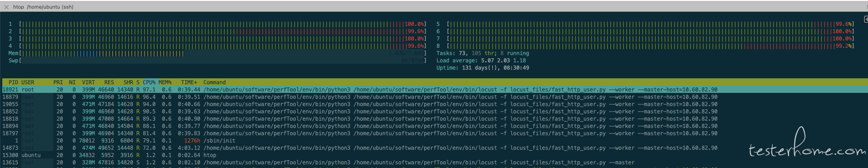
Task: Click the Tasks count line
Action: (483, 53)
